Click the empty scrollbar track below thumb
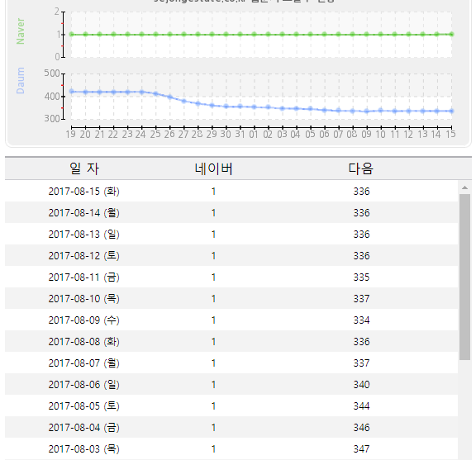The image size is (476, 460). pos(464,410)
